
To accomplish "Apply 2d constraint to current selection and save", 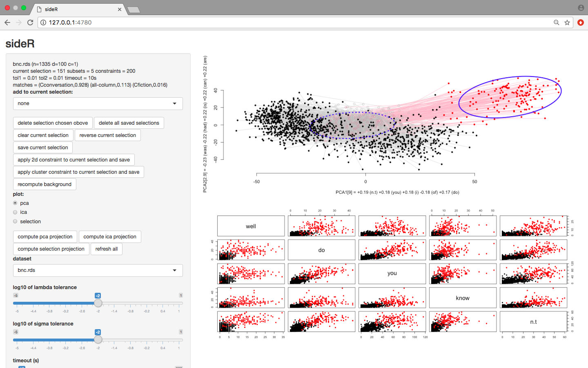I will [x=74, y=160].
